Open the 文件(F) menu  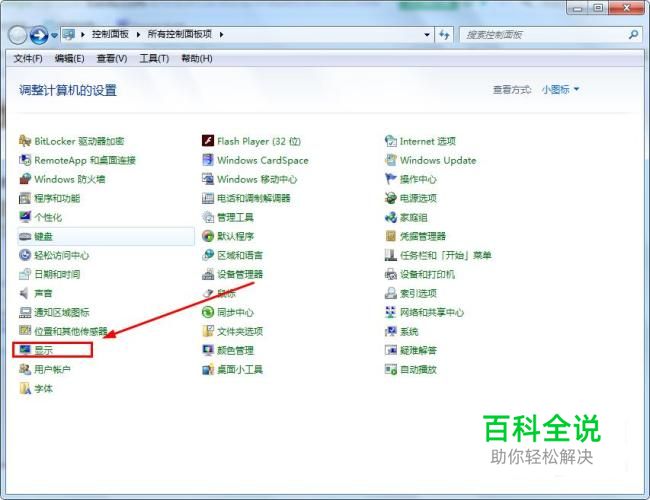point(28,58)
